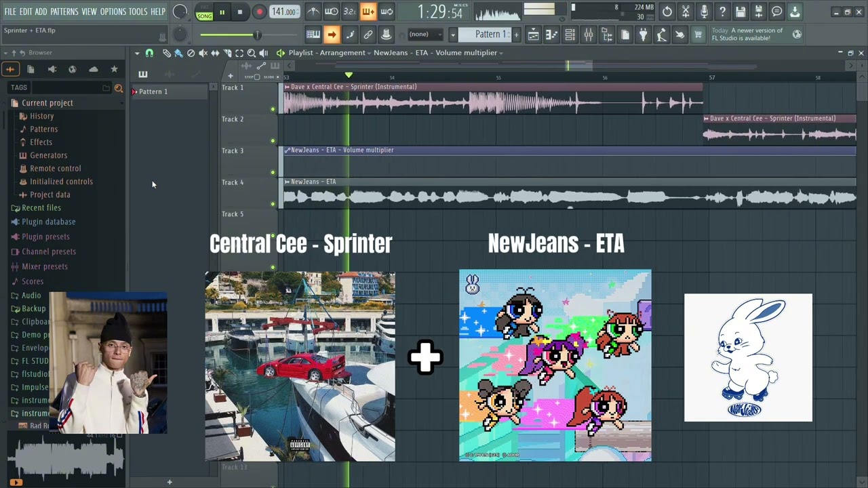Pause playback with the pause button
Viewport: 868px width, 488px height.
click(222, 12)
